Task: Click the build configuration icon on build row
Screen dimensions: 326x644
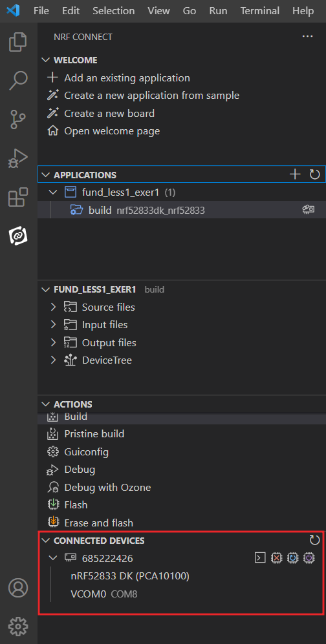Action: 309,210
